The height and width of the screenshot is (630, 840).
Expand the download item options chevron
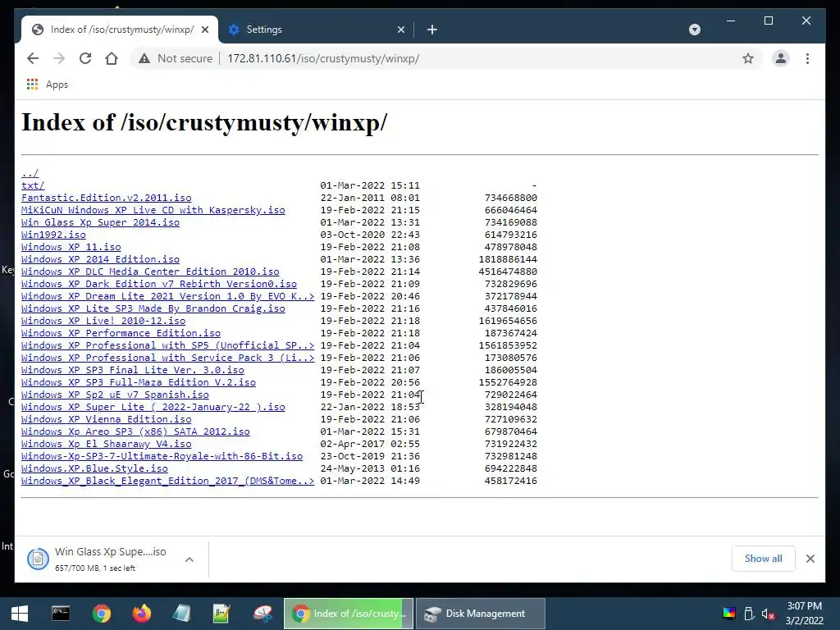[189, 559]
